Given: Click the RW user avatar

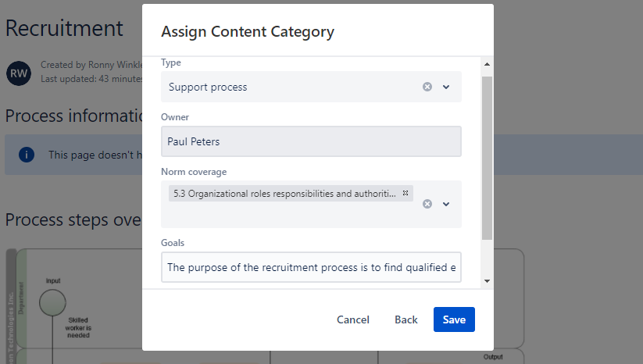Looking at the screenshot, I should coord(18,73).
